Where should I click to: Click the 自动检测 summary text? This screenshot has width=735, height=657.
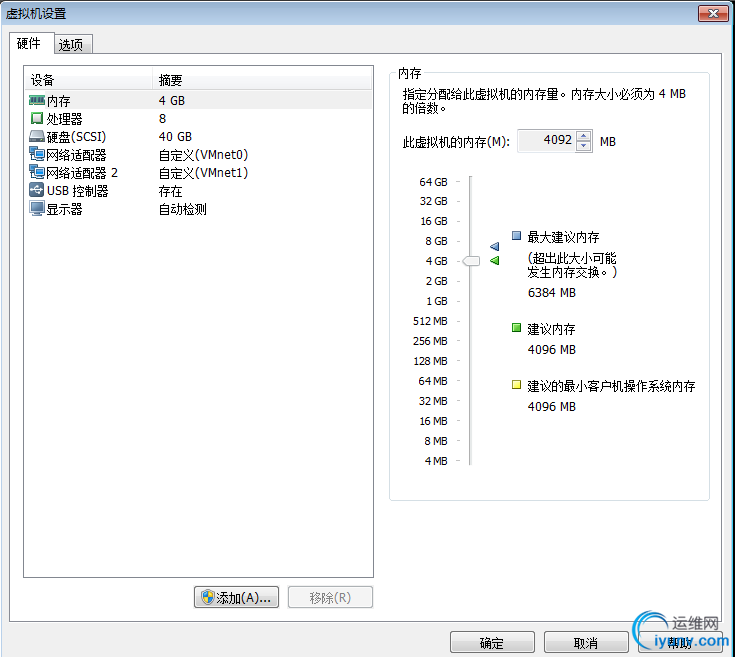pos(182,209)
